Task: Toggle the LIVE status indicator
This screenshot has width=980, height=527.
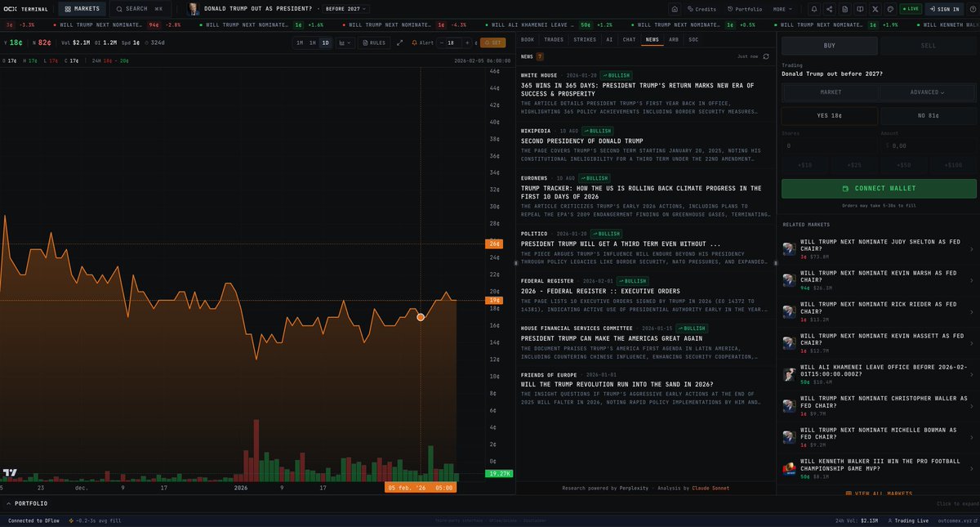Action: pos(911,9)
